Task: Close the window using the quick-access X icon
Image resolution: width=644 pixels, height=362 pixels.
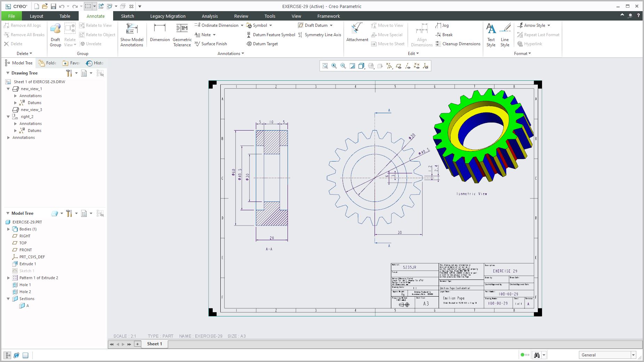Action: coord(131,6)
